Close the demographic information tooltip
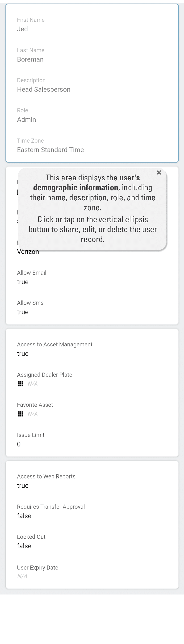 (x=159, y=173)
